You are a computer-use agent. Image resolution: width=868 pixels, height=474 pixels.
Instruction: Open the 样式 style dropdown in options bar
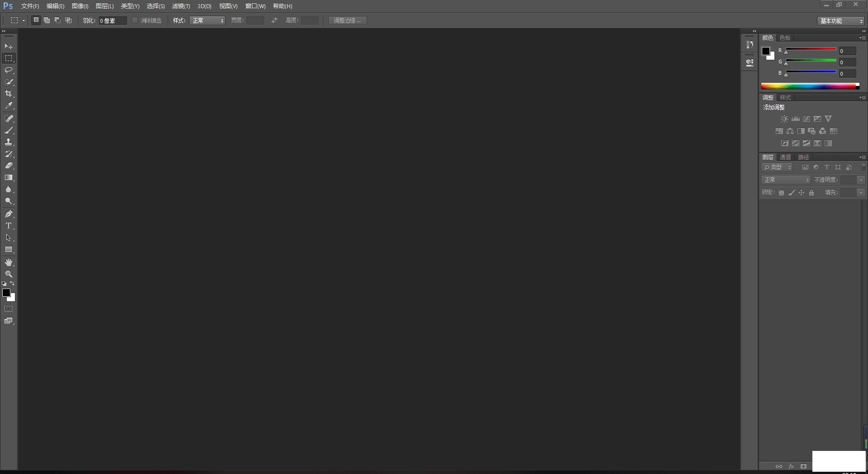coord(207,20)
